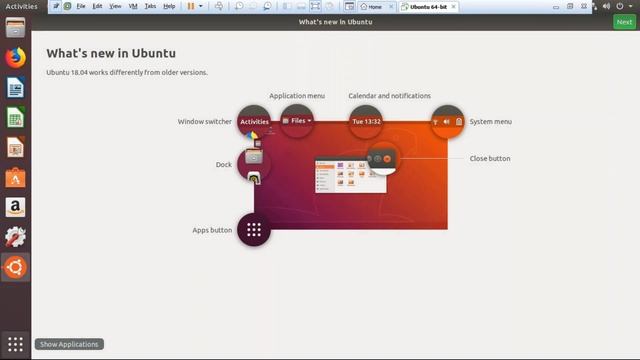This screenshot has width=640, height=360.
Task: Click the Activities button in the top bar
Action: click(21, 6)
